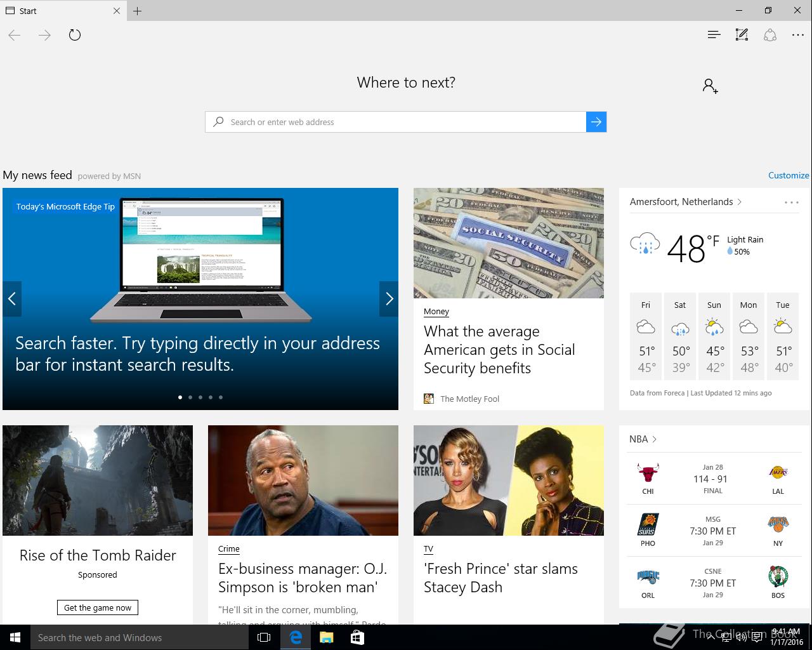Go to previous carousel slide
This screenshot has height=650, width=812.
coord(11,298)
